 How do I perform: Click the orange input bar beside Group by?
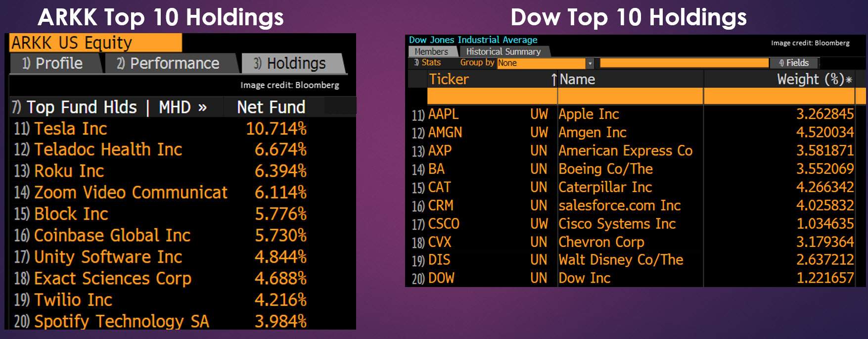point(684,63)
